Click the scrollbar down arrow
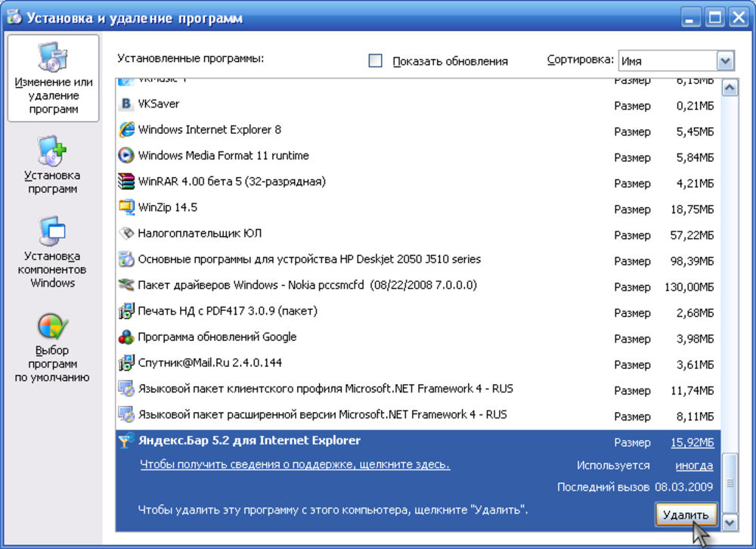 [730, 522]
